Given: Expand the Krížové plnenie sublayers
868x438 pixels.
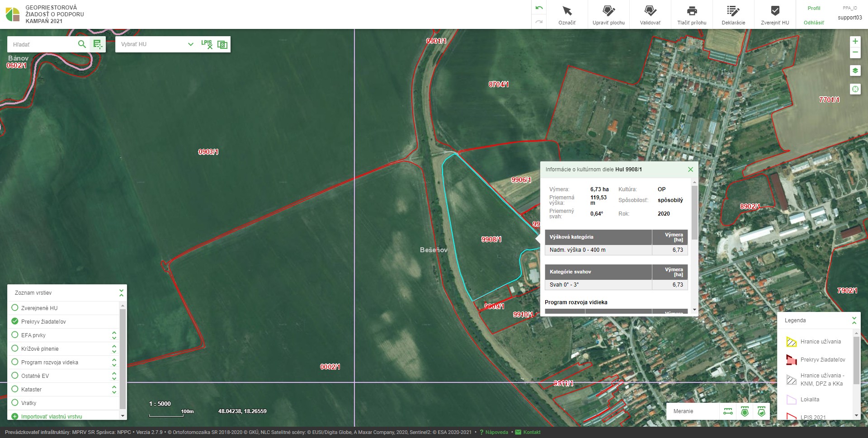Looking at the screenshot, I should point(114,349).
